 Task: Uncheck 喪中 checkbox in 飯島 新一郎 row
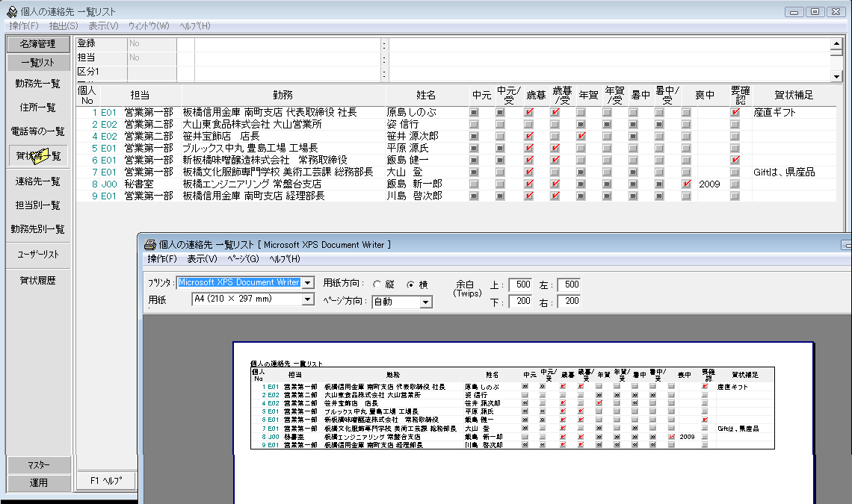pyautogui.click(x=686, y=184)
